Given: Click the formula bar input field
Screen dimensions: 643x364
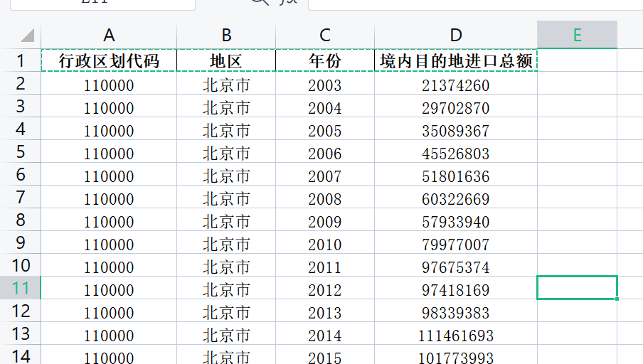Looking at the screenshot, I should (476, 4).
